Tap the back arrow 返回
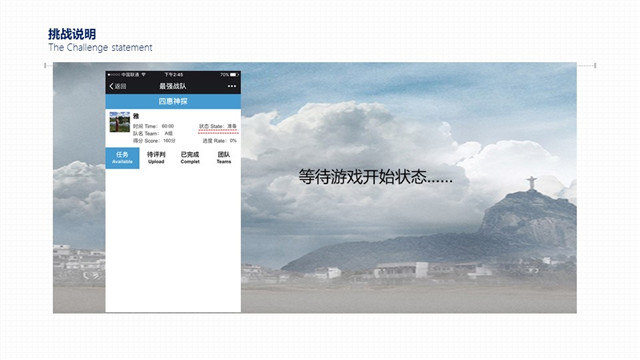Screen dimensions: 640x360 pos(118,86)
